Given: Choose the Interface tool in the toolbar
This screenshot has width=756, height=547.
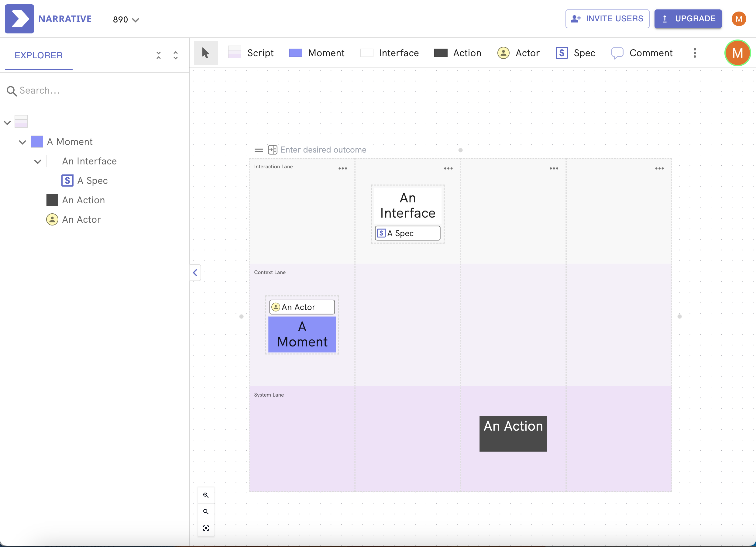Looking at the screenshot, I should [389, 53].
